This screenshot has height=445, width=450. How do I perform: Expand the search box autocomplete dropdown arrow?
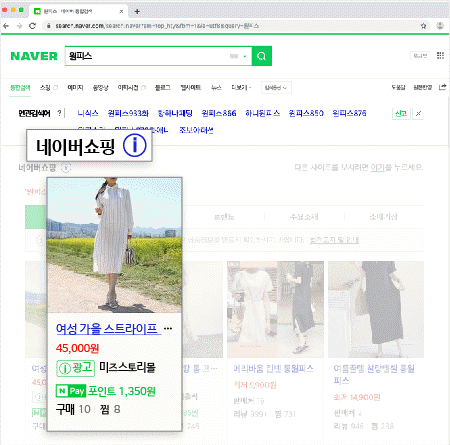click(x=245, y=56)
